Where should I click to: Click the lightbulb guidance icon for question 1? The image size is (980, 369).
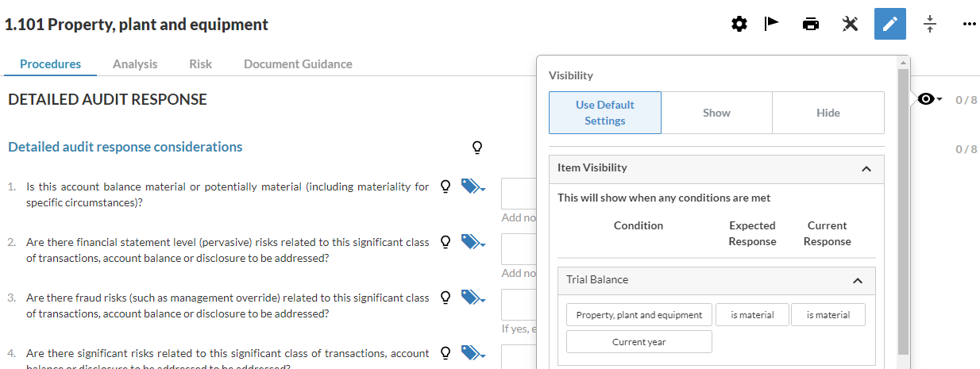(x=446, y=186)
